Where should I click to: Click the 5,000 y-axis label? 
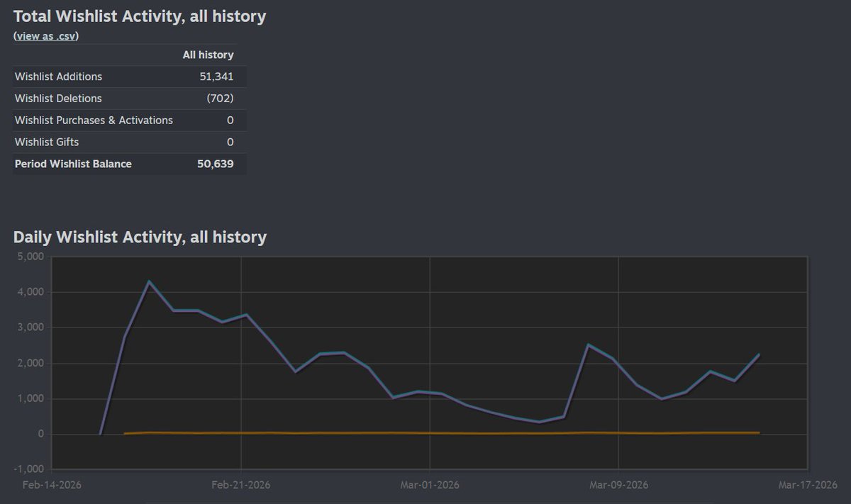point(31,257)
